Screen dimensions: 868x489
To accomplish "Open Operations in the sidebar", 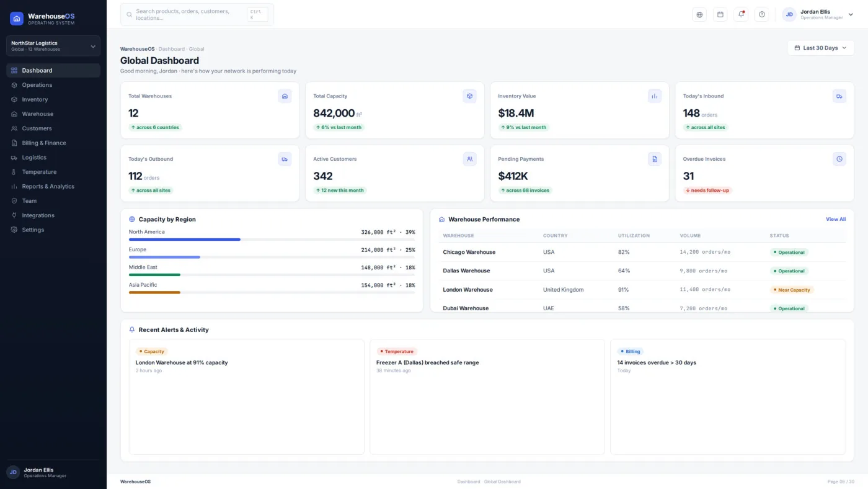I will [x=53, y=85].
